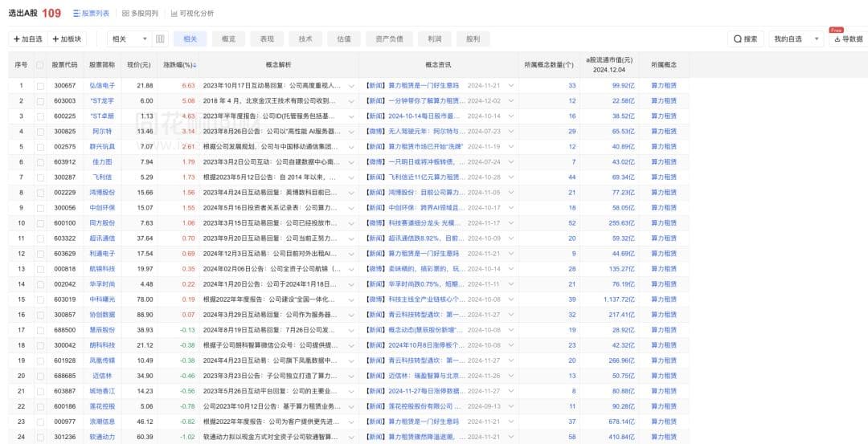
Task: Check the box for 浪潮信息 row
Action: coord(40,422)
